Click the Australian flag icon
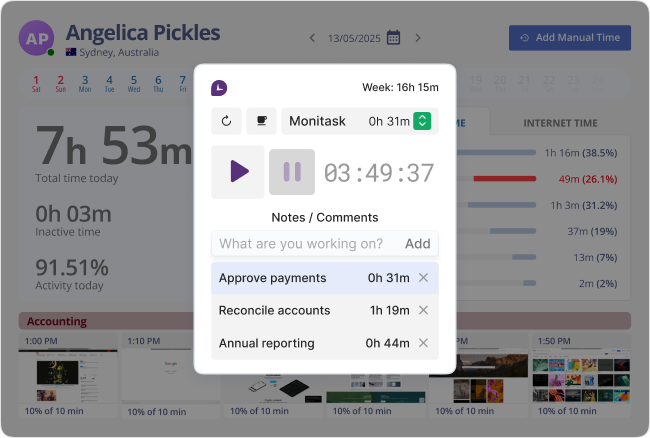 [71, 52]
